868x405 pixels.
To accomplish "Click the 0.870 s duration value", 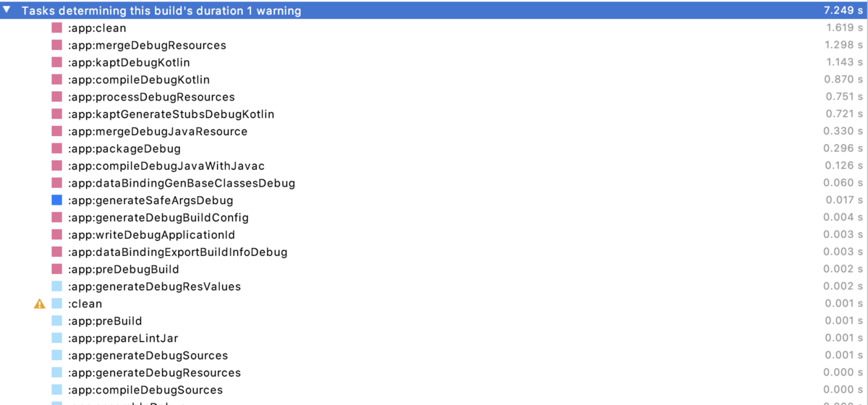I will coord(843,80).
